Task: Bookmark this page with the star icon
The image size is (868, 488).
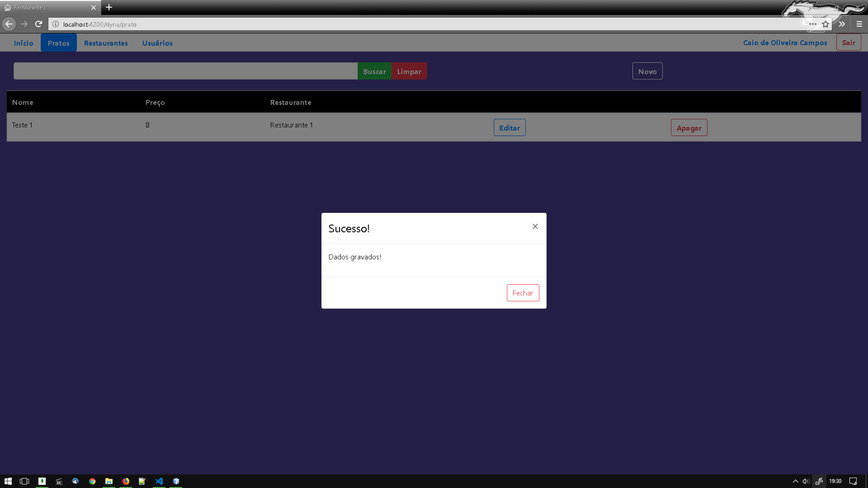Action: tap(825, 24)
